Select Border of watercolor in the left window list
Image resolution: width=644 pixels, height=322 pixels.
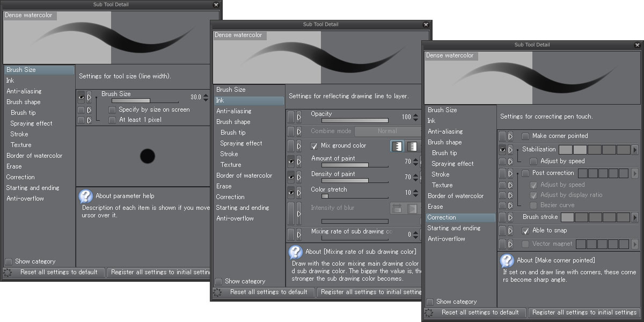tap(34, 156)
